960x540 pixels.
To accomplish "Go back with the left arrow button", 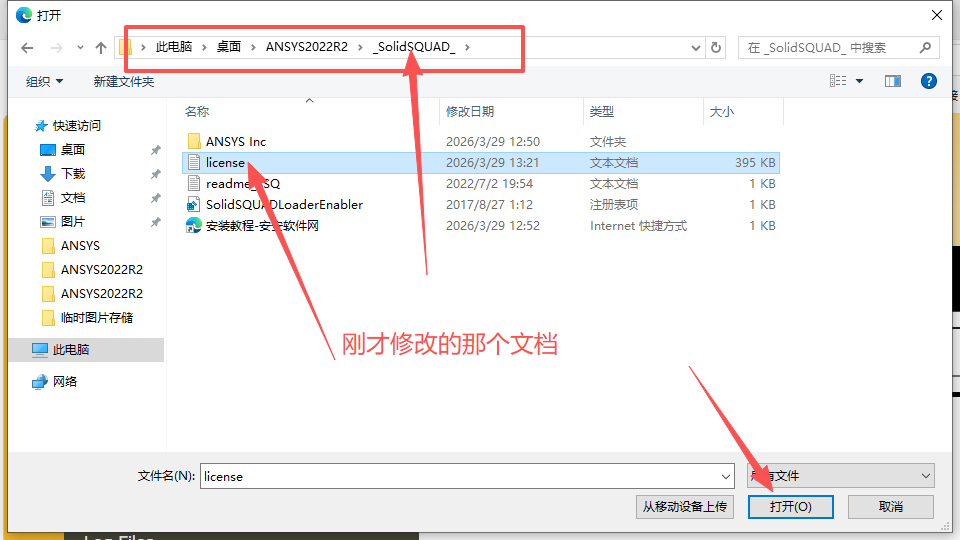I will (x=27, y=48).
